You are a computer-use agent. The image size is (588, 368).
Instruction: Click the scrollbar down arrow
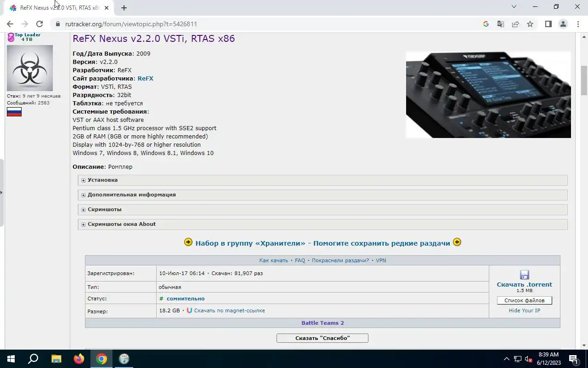click(x=584, y=345)
